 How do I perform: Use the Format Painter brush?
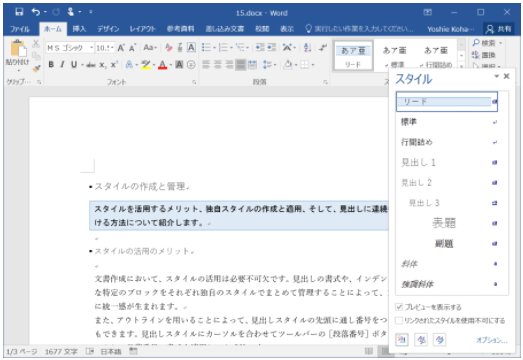tap(36, 68)
